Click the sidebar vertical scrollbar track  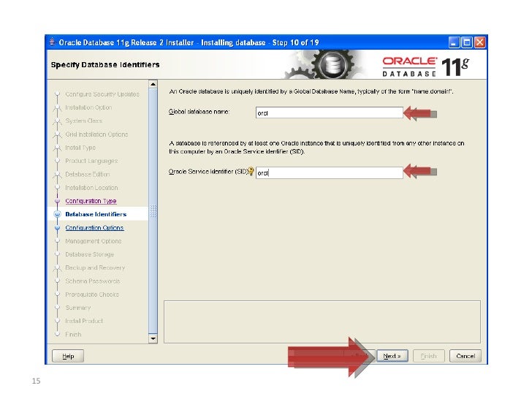[x=153, y=211]
